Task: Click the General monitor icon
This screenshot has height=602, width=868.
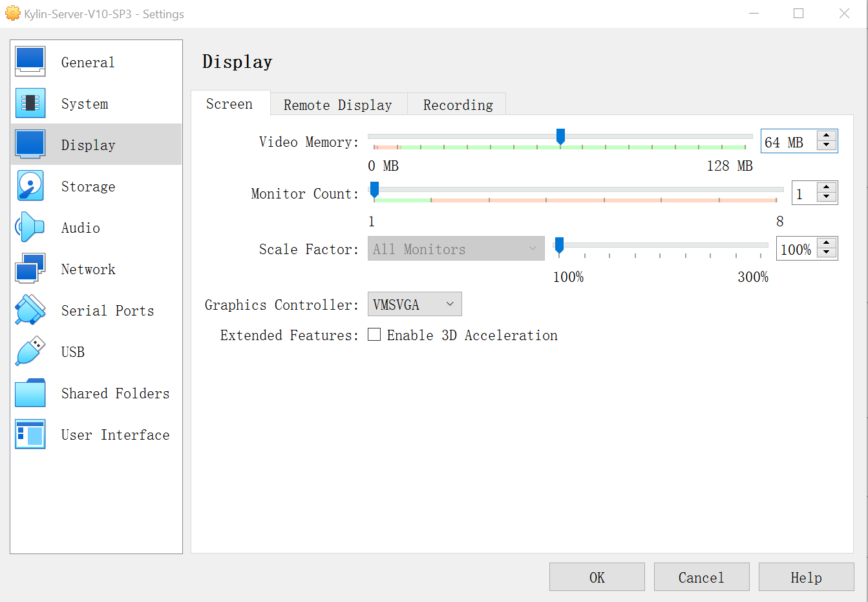Action: point(30,61)
